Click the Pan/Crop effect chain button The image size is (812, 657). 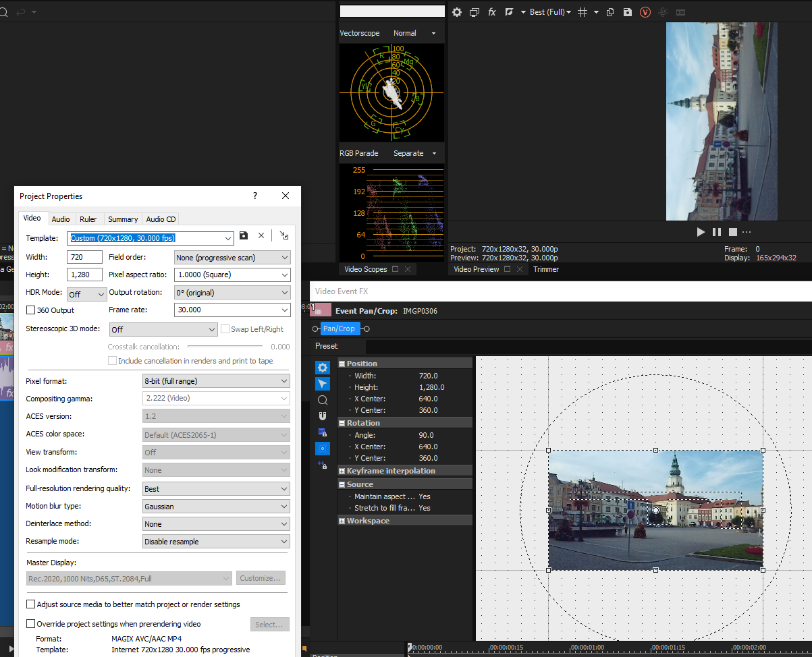click(x=338, y=328)
